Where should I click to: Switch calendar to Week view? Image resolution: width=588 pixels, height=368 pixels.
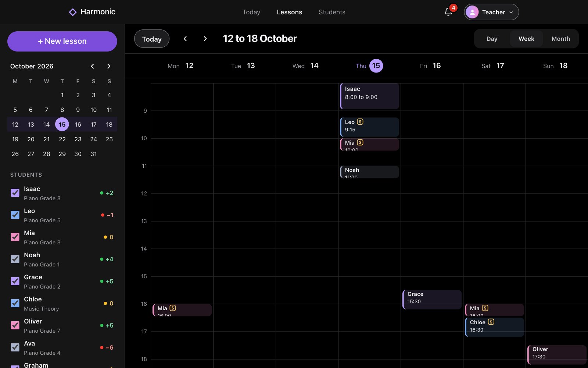(526, 39)
